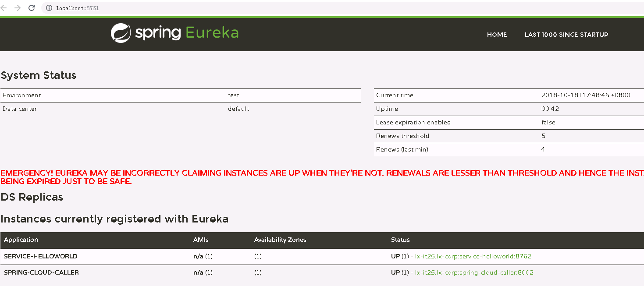Click the uptime value 00:42
Screen dimensions: 644x286
[x=550, y=109]
